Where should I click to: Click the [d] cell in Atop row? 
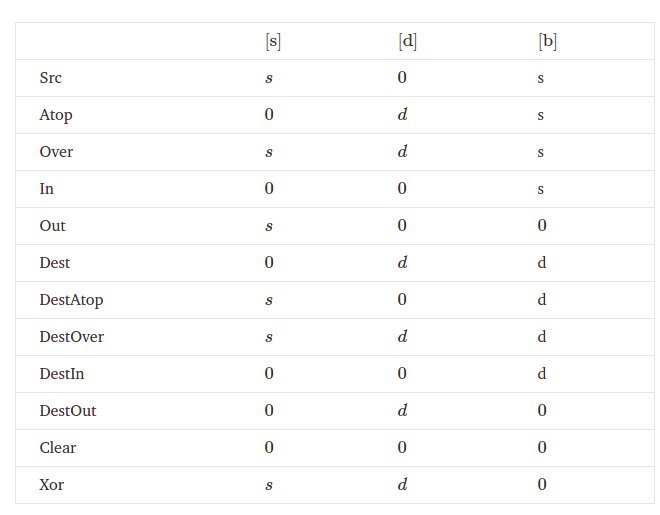[402, 115]
